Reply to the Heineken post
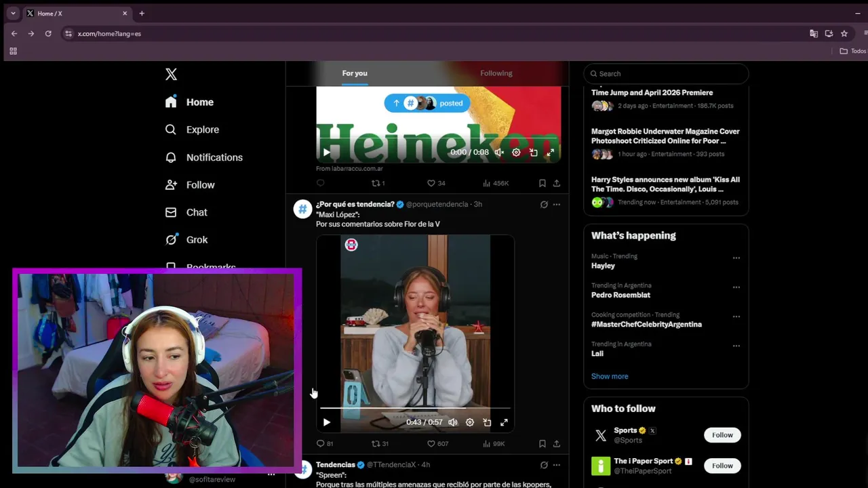The image size is (868, 488). tap(321, 183)
